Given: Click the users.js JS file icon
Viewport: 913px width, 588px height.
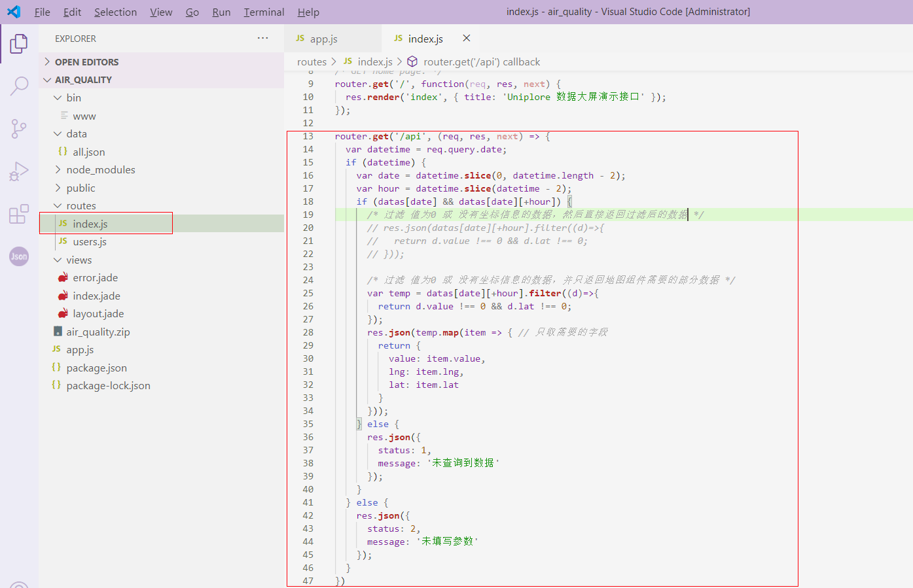Looking at the screenshot, I should point(63,241).
